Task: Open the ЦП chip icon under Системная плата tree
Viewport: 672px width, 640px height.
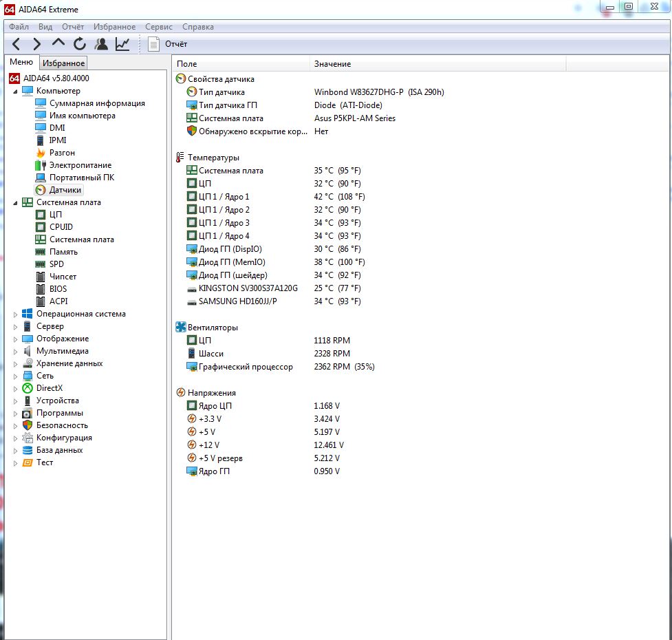Action: click(41, 214)
